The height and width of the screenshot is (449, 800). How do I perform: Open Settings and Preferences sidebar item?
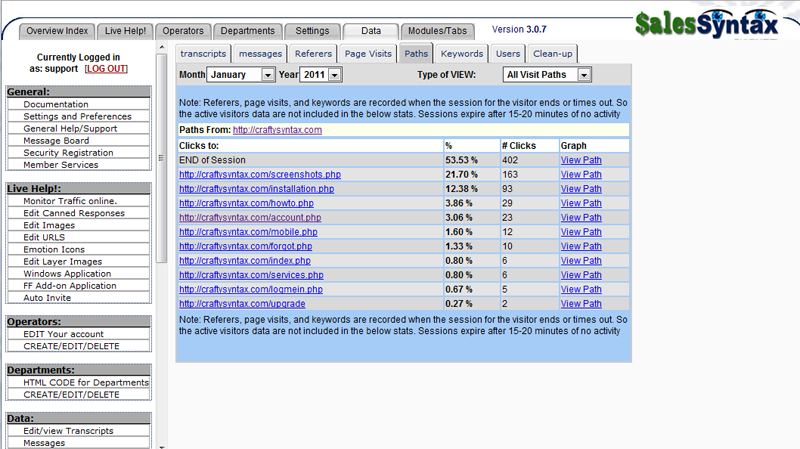pos(79,116)
